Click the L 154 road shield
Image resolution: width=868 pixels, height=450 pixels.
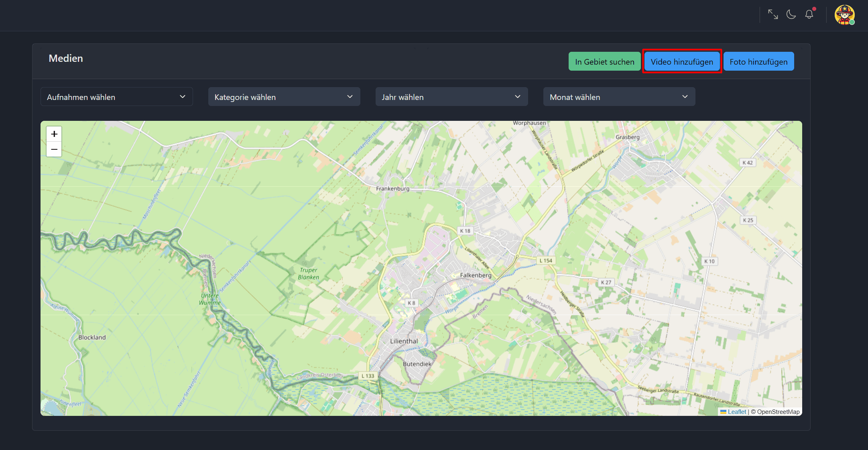tap(545, 261)
